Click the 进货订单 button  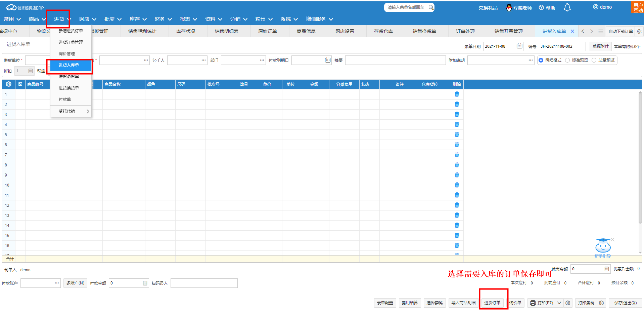click(x=492, y=303)
